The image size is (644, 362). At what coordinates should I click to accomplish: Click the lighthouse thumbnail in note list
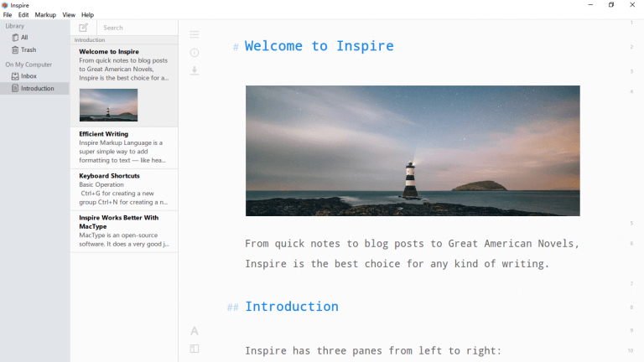coord(108,105)
